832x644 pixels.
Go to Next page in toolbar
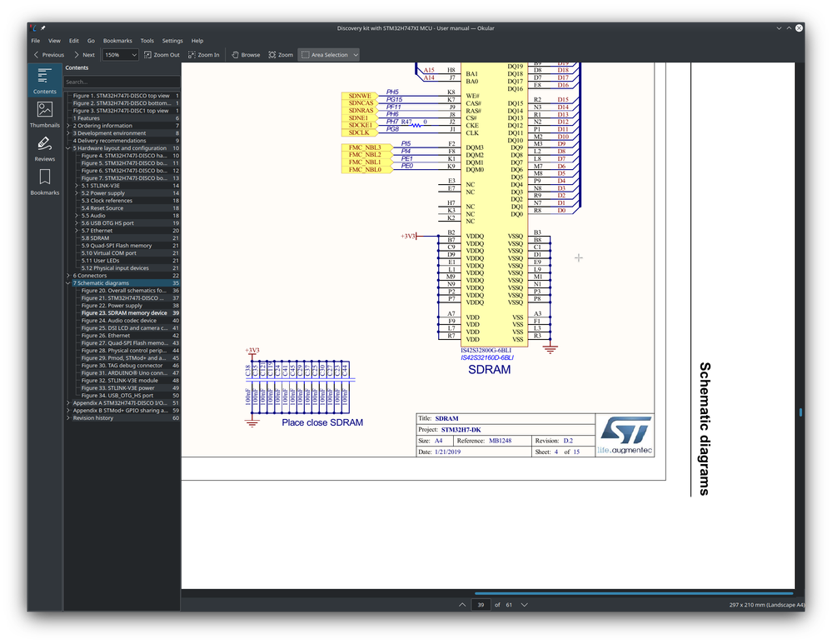point(84,55)
